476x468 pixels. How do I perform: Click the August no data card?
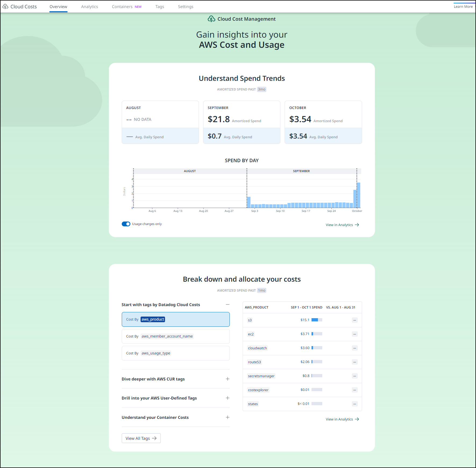click(160, 122)
